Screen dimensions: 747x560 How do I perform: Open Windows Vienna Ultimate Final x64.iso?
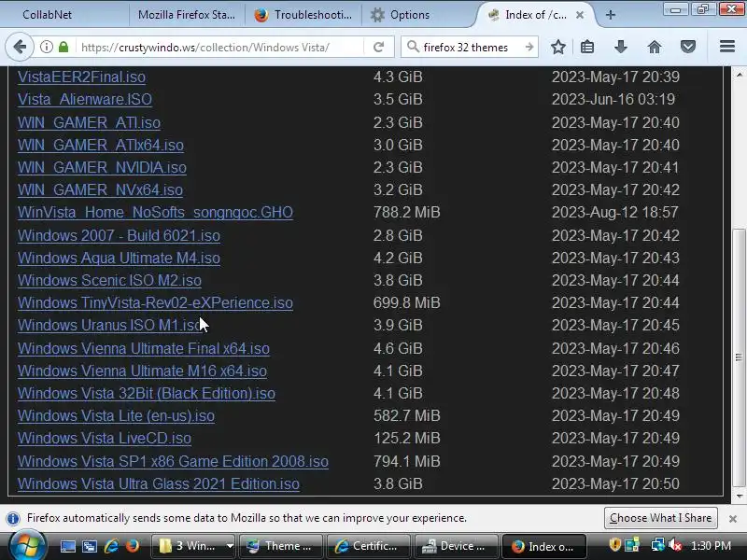click(144, 348)
